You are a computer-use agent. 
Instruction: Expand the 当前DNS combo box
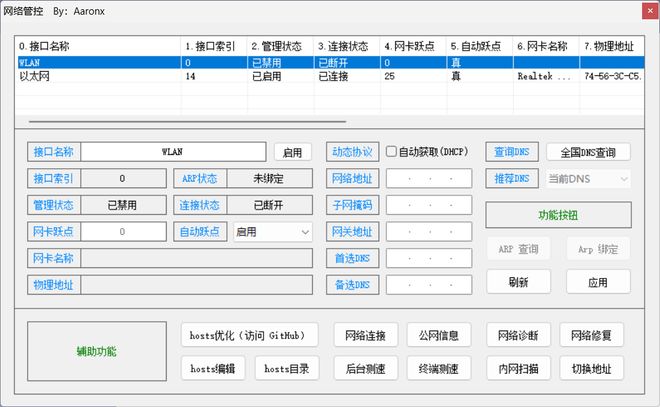click(588, 179)
